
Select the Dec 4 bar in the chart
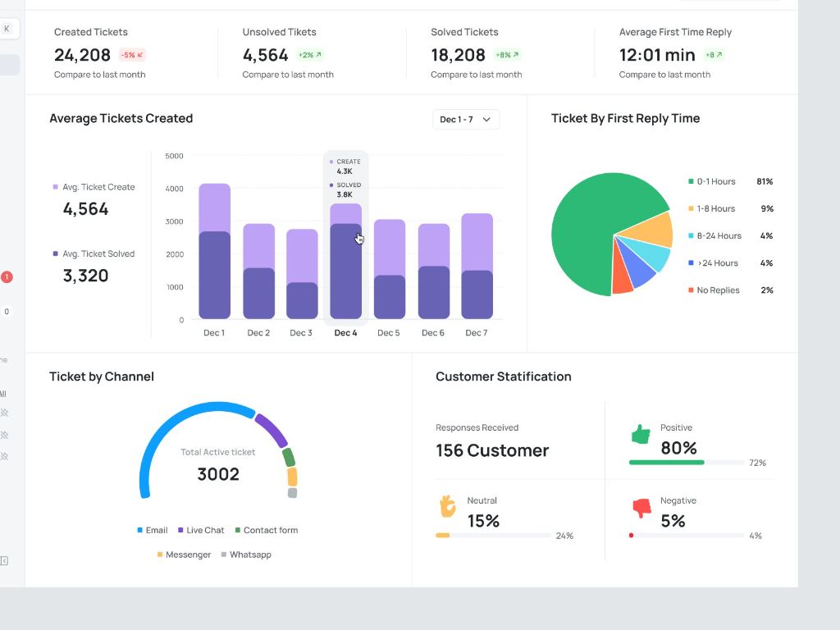(345, 262)
